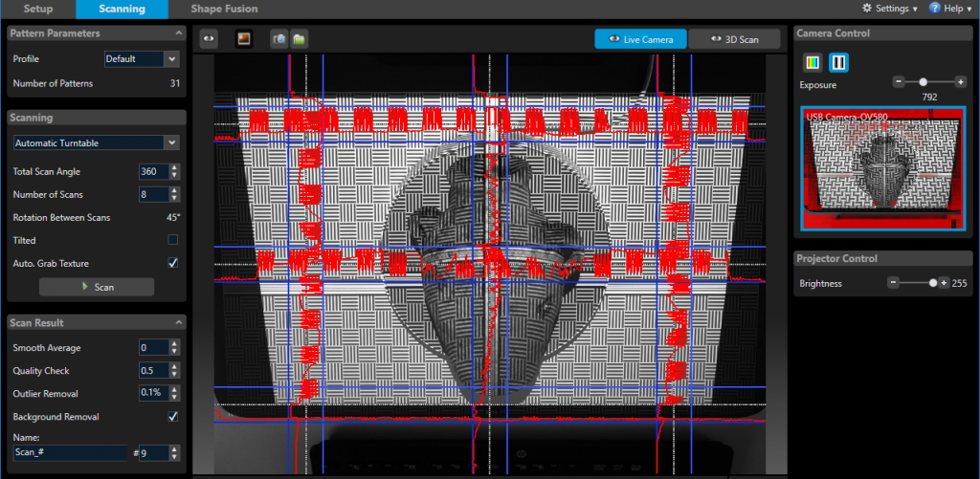Click the camera snapshot icon

pyautogui.click(x=278, y=39)
